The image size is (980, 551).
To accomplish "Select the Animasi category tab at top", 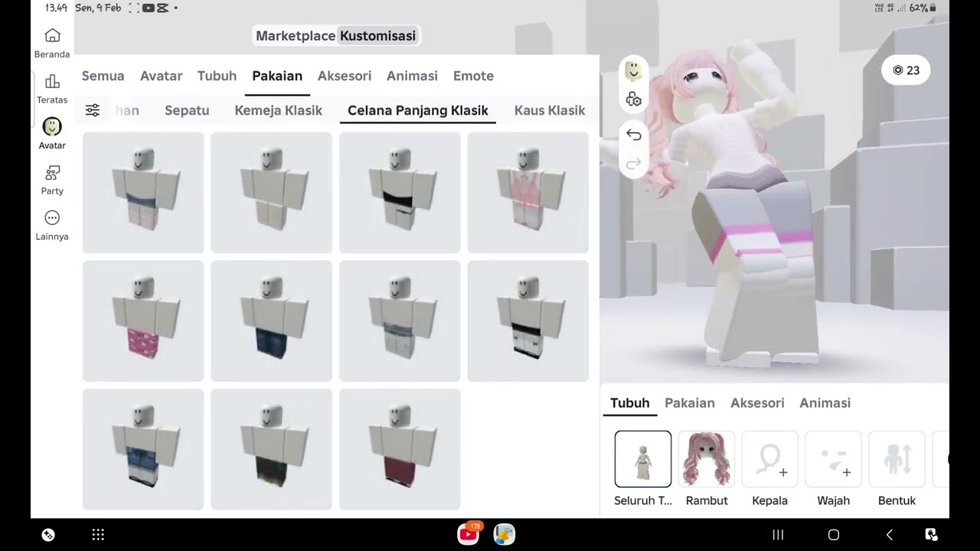I will pos(412,76).
